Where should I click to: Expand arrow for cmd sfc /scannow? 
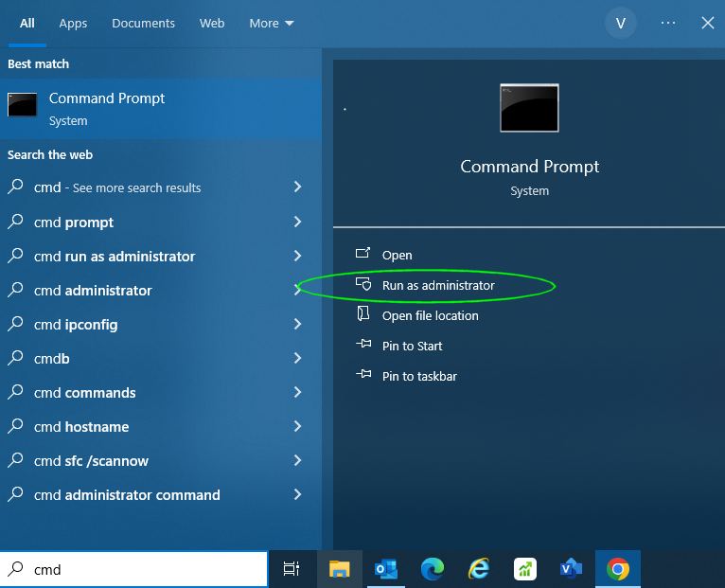297,461
